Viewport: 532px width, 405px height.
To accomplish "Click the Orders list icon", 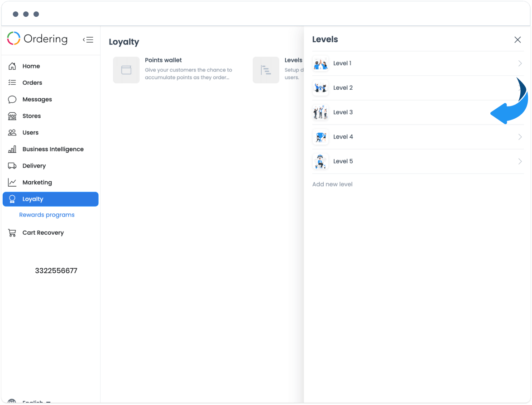I will tap(12, 82).
